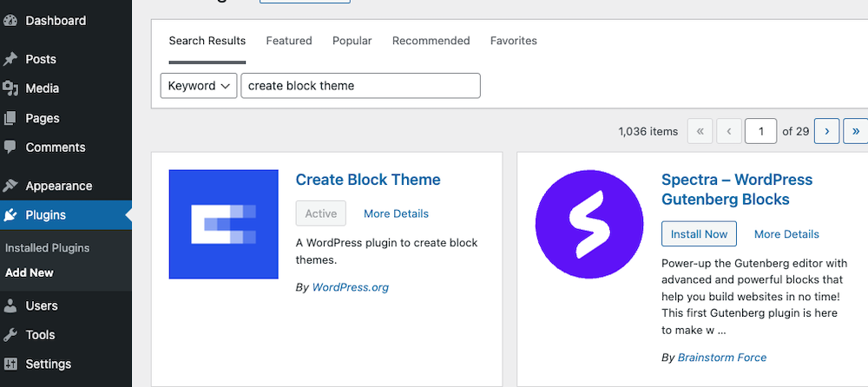
Task: Install the Spectra plugin now
Action: point(699,234)
